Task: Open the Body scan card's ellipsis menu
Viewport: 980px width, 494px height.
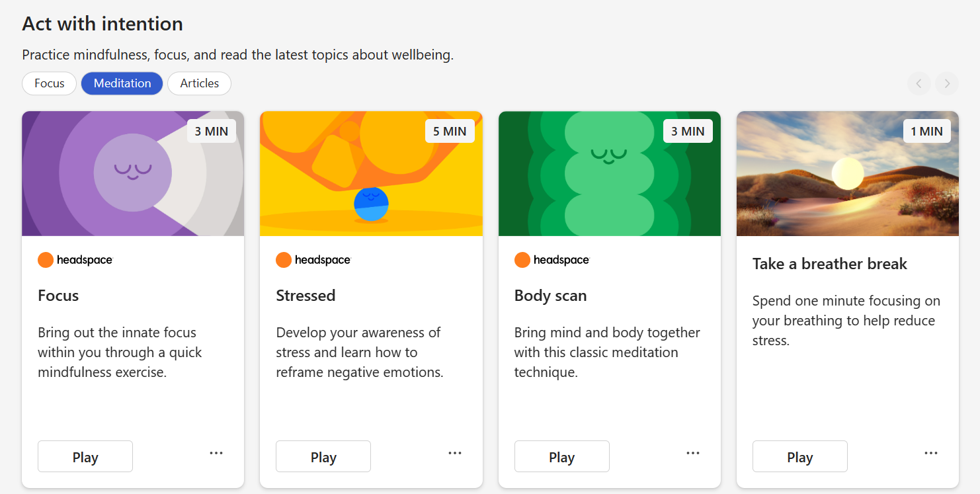Action: click(x=693, y=453)
